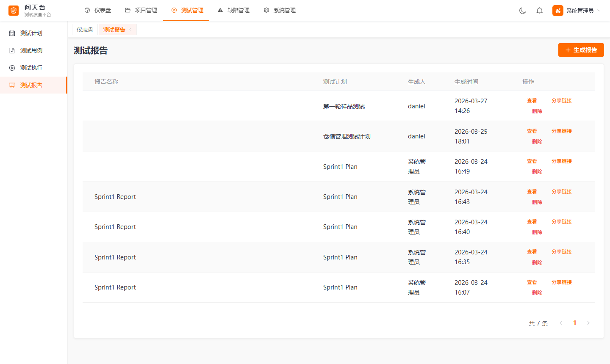Open 测试管理 top menu
610x364 pixels.
pos(187,10)
